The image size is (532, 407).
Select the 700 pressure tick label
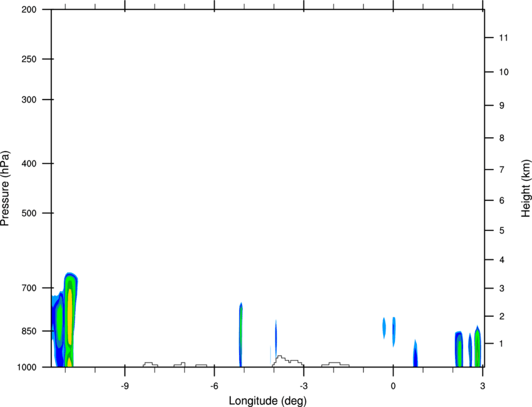(29, 288)
